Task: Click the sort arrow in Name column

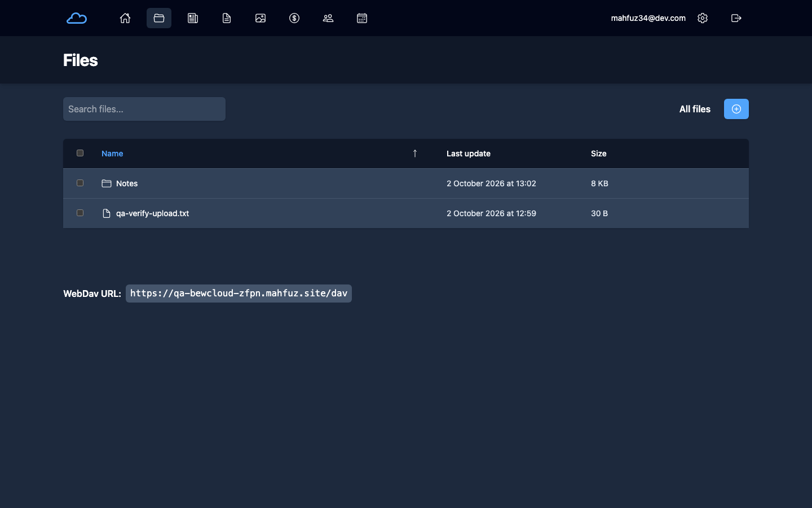Action: coord(415,154)
